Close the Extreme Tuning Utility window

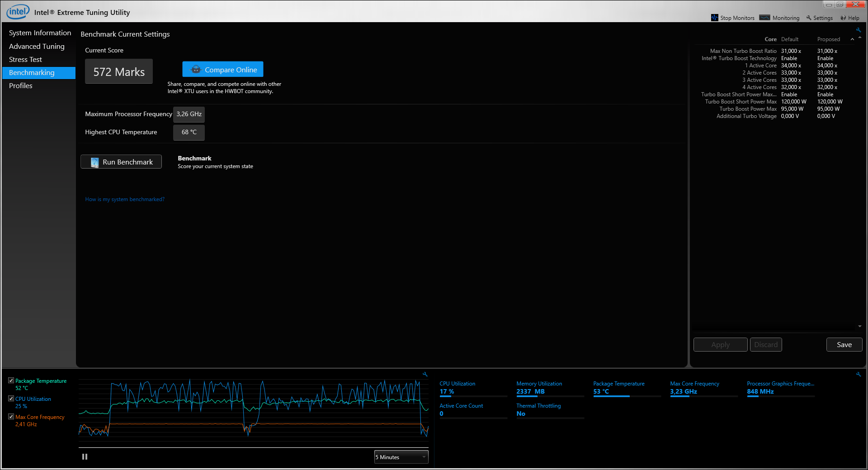coord(855,5)
